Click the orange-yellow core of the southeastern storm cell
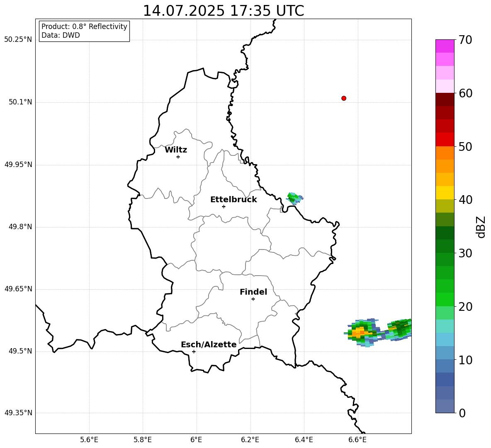The image size is (491, 448). (359, 332)
